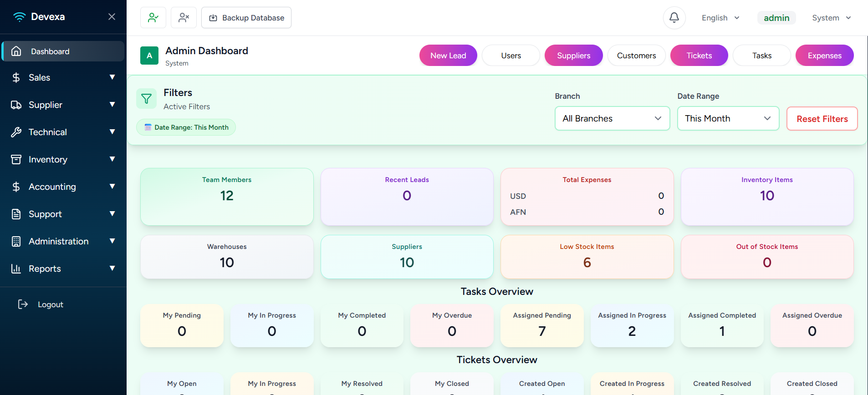Click the green 'A' avatar icon
The image size is (868, 395).
[149, 56]
